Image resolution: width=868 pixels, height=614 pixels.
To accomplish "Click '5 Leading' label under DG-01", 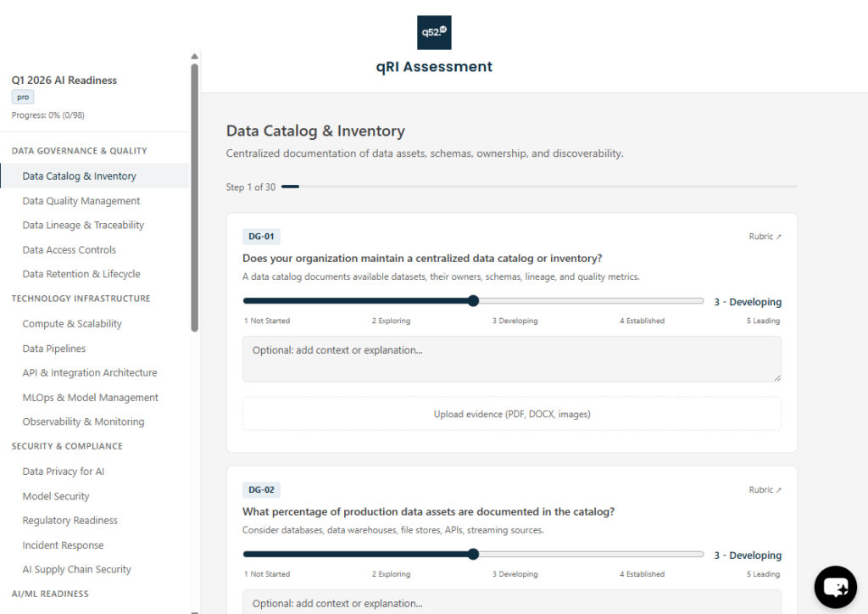I will tap(763, 321).
